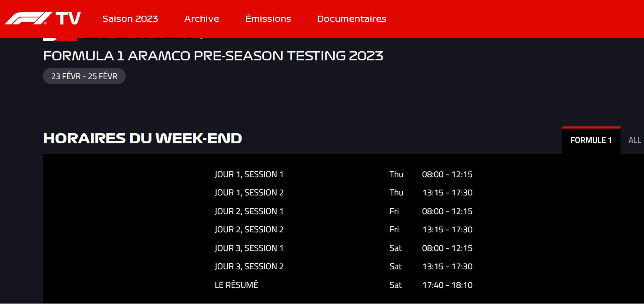
Task: Select the FORMULE 1 schedule tab
Action: click(x=591, y=140)
